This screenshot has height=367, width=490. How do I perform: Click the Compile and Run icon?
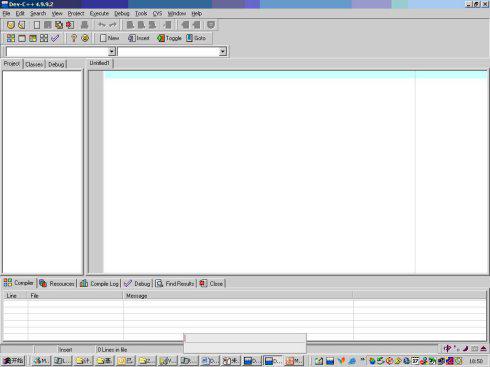pyautogui.click(x=33, y=38)
